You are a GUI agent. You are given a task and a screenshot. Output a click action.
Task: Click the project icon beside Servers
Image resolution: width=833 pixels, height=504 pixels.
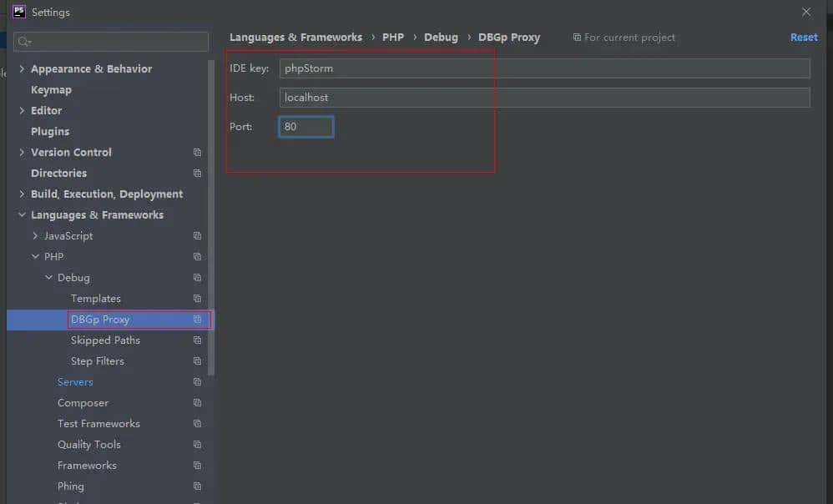[197, 381]
